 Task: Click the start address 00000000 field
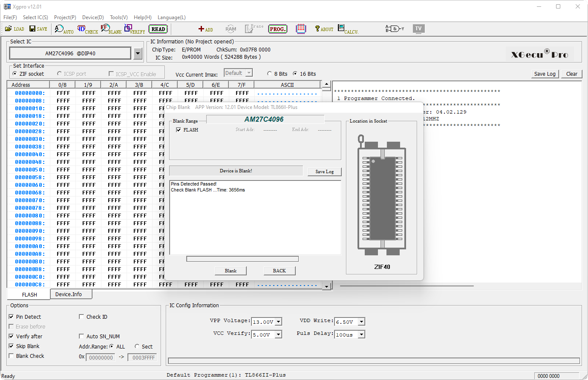point(101,357)
